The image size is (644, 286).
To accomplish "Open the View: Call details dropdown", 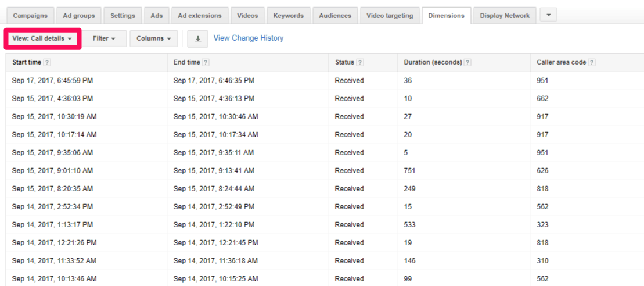I will [42, 39].
